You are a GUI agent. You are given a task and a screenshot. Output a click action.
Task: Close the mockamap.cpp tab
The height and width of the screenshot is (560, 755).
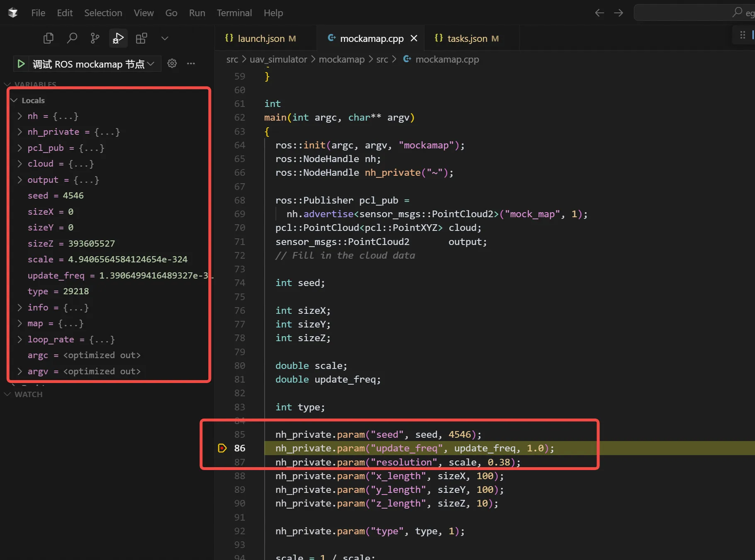pos(414,39)
